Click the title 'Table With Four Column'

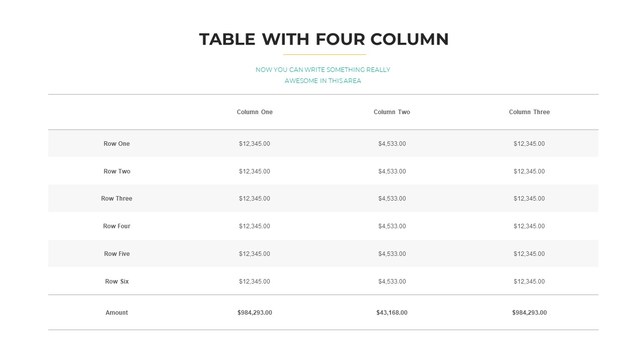(x=324, y=39)
